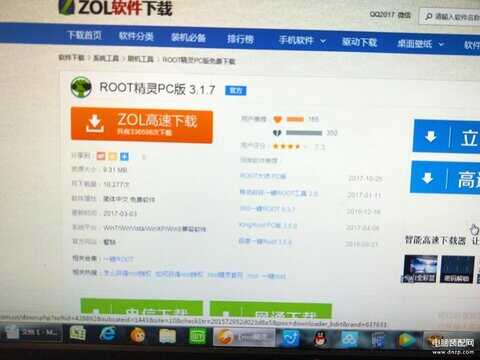
Task: Click 刷机工具 in the breadcrumb
Action: (x=140, y=59)
